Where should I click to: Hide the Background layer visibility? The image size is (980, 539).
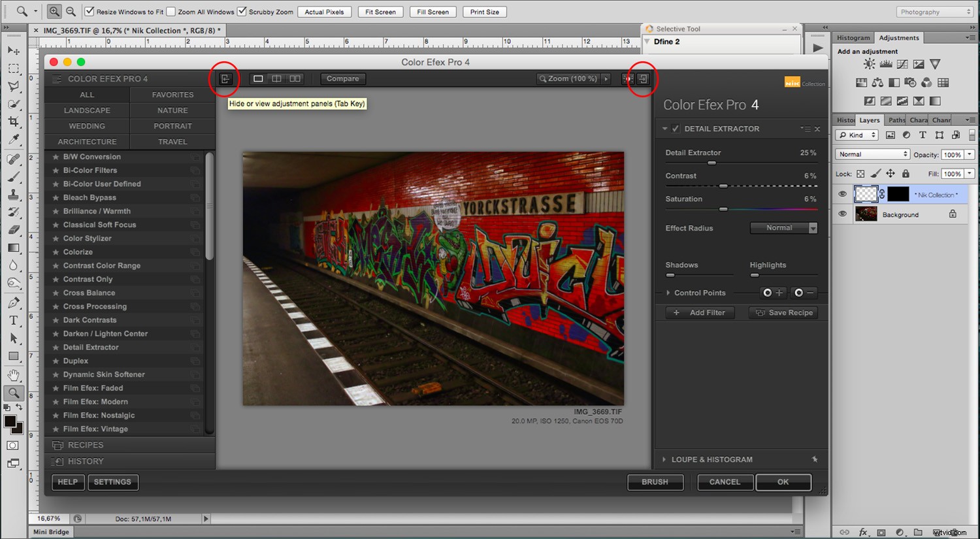point(843,214)
